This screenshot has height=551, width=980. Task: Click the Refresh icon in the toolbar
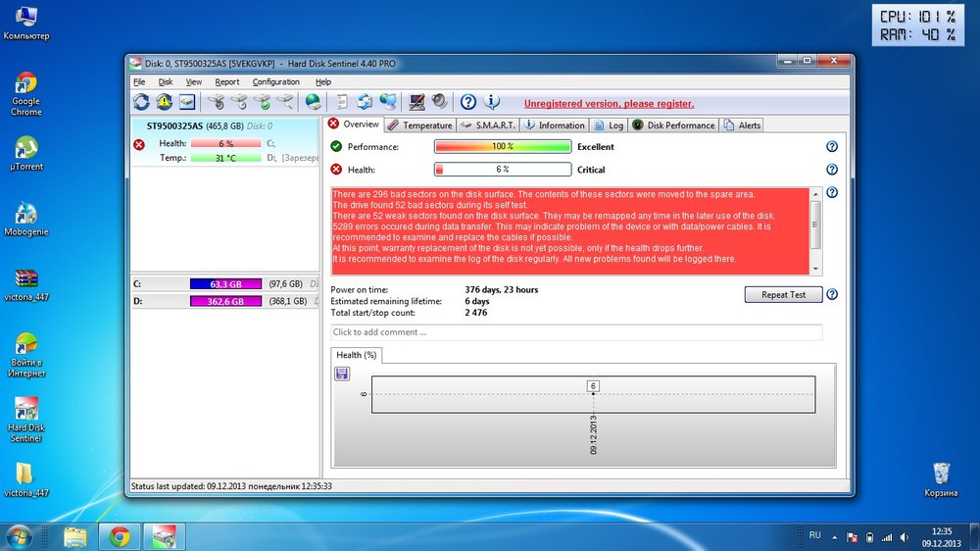[141, 102]
